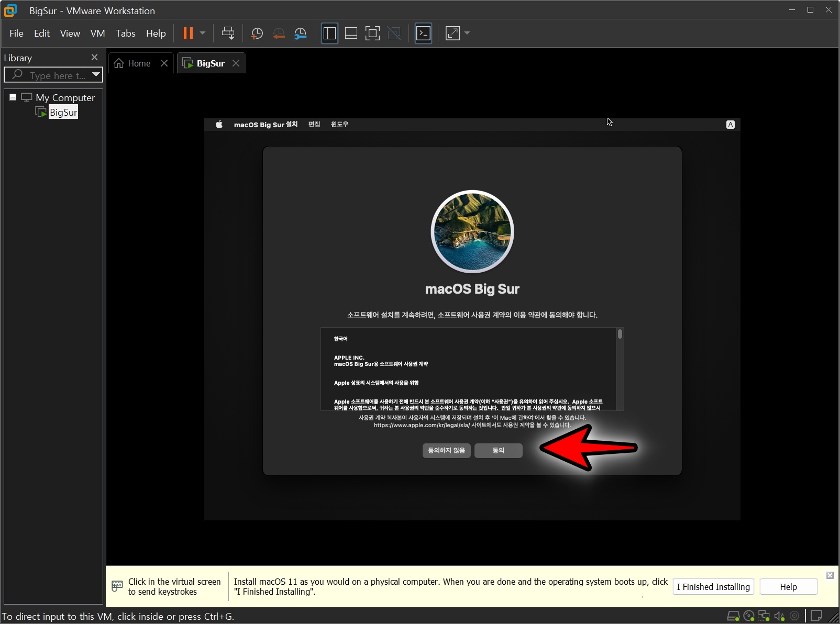The image size is (840, 624).
Task: Click the message log note icon
Action: pos(816,616)
